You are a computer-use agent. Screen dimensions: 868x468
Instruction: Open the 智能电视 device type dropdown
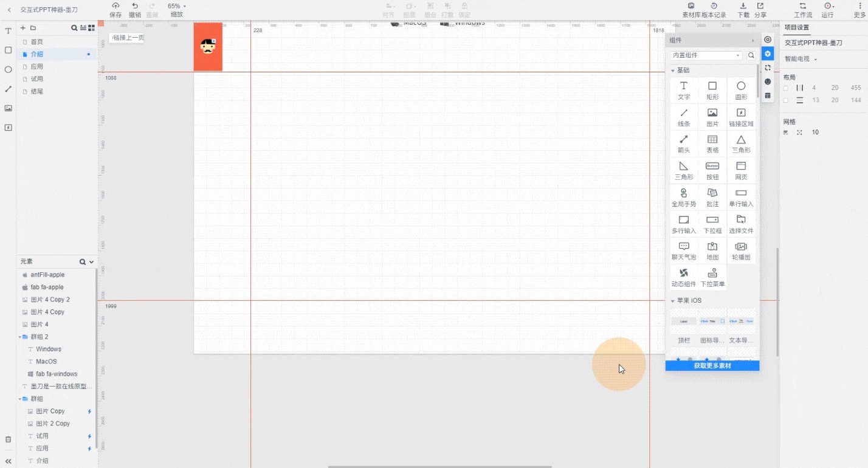click(801, 59)
